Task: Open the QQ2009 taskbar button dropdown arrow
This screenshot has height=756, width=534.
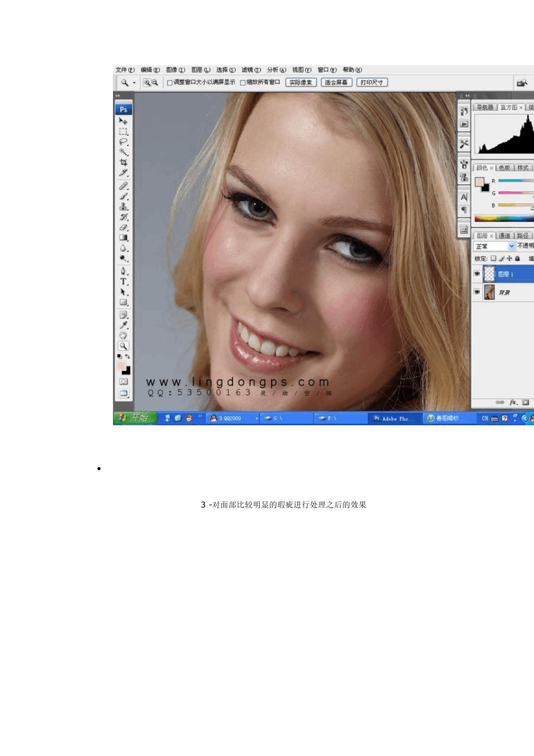Action: click(257, 418)
